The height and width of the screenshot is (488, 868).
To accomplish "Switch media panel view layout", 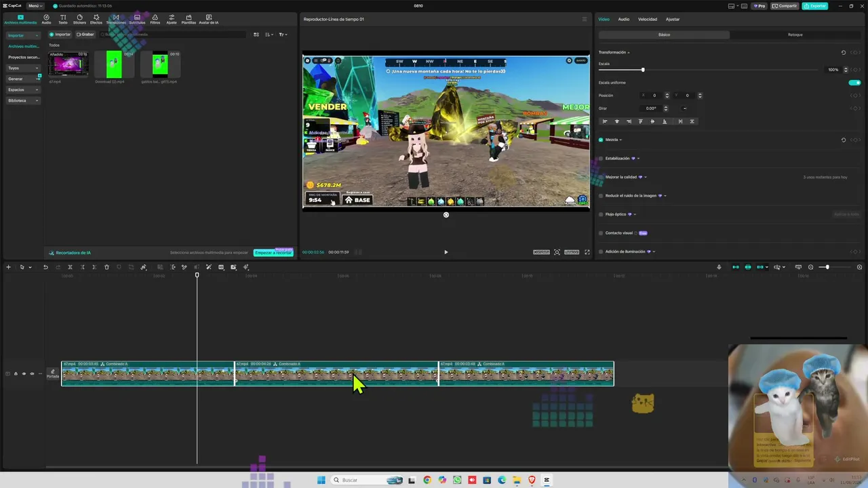I will coord(256,35).
